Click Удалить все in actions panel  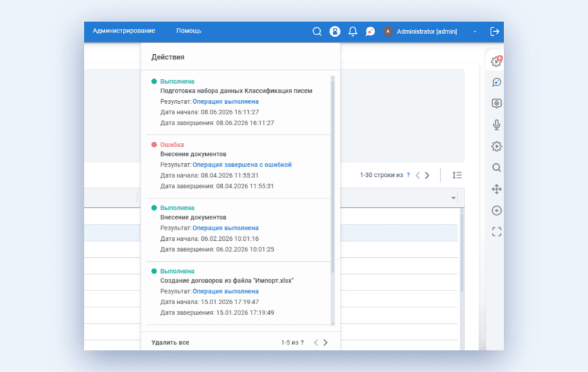pyautogui.click(x=171, y=343)
